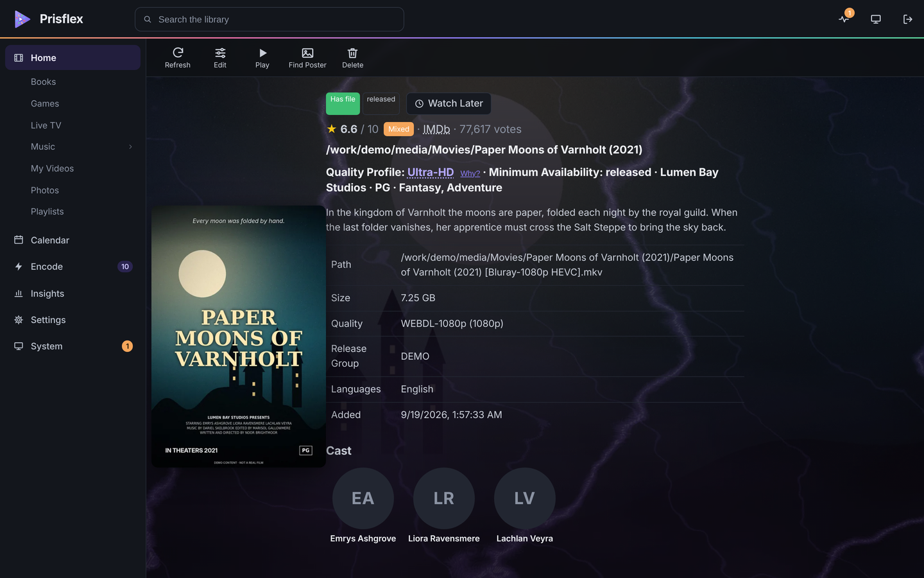Select Lachlan Veyra cast avatar

525,498
